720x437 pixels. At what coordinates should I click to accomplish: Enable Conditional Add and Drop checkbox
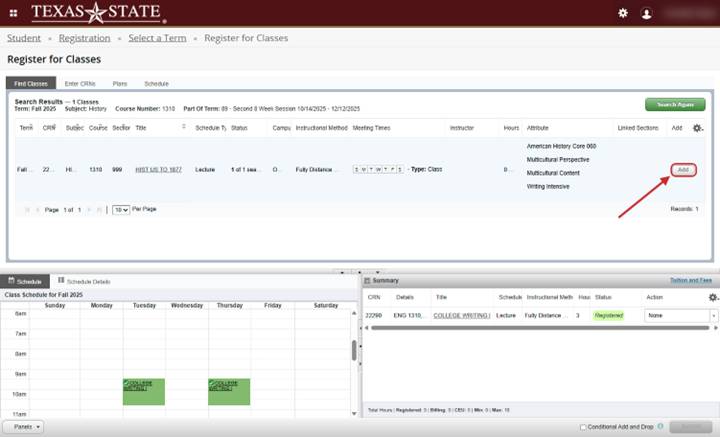[x=584, y=427]
